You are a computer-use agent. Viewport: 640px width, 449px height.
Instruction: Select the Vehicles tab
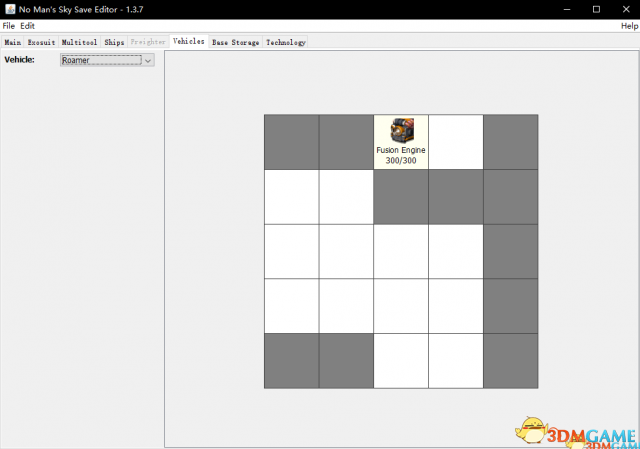pyautogui.click(x=189, y=41)
